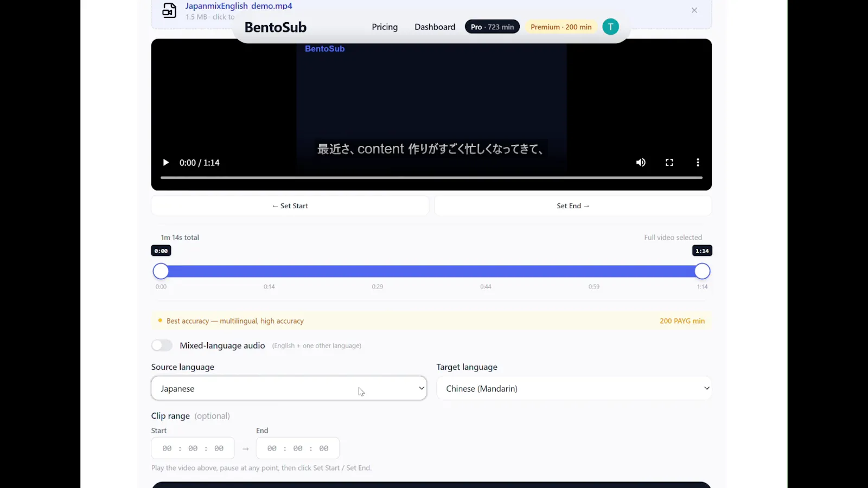Click the Set End button
Screen dimensions: 868x488
click(573, 206)
